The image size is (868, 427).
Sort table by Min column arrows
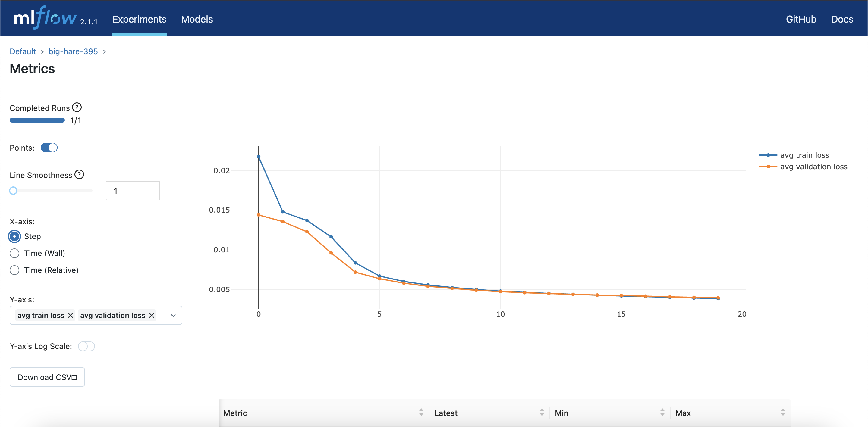point(662,412)
